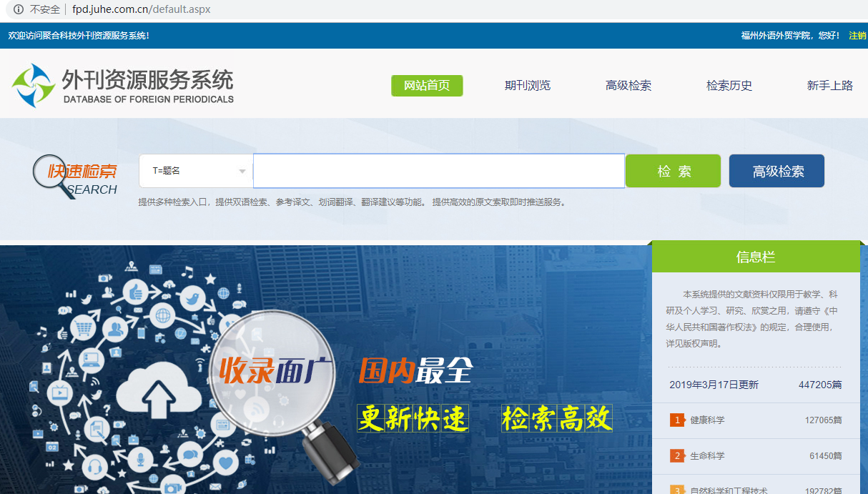Open the 新手上路 navigation item
Viewport: 868px width, 494px height.
point(829,85)
